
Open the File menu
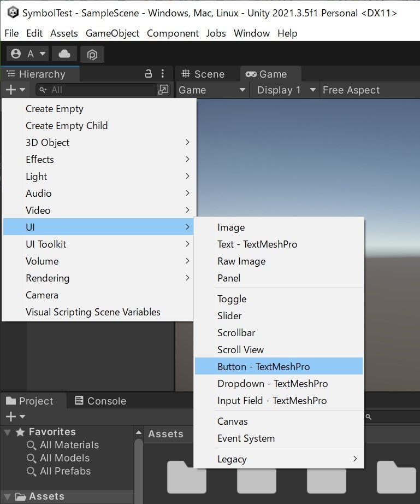click(11, 33)
